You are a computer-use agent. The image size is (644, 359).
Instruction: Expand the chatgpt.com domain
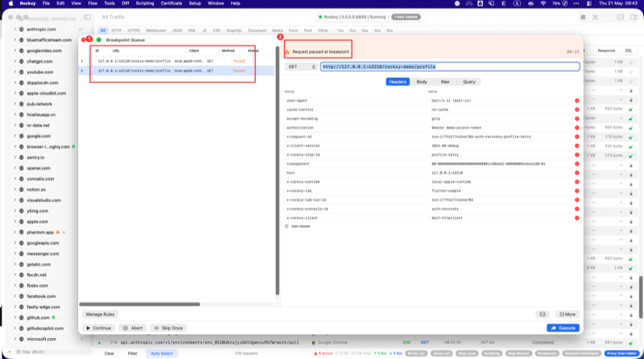coord(15,61)
